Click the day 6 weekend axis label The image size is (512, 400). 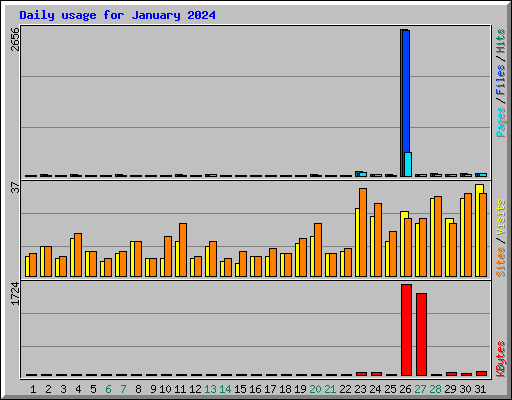point(108,389)
